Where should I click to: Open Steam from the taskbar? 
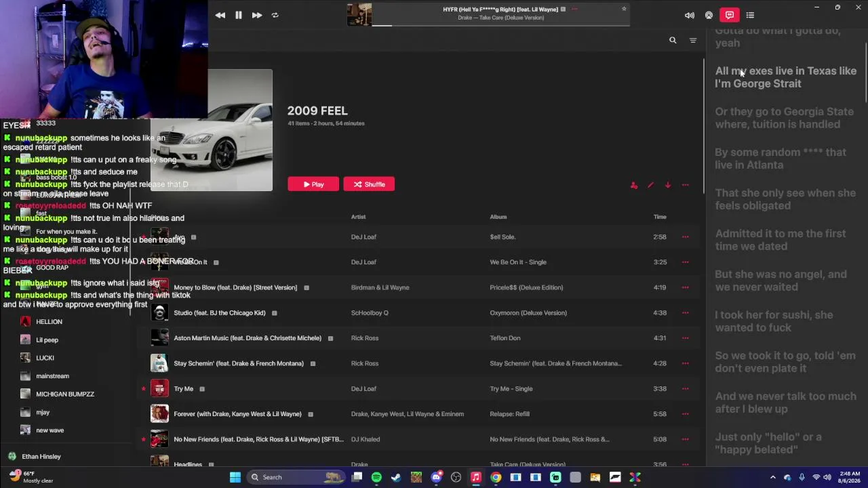[x=396, y=477]
